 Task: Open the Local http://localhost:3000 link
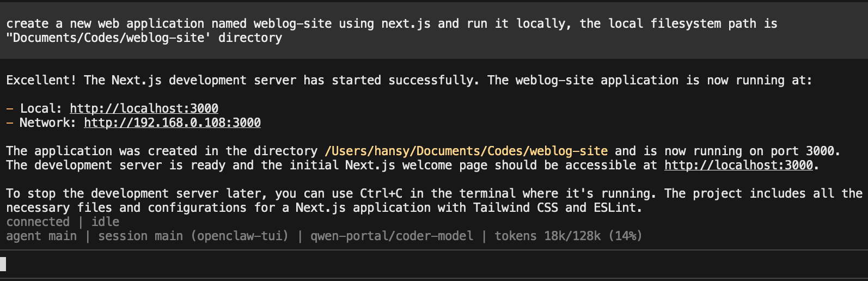point(144,108)
